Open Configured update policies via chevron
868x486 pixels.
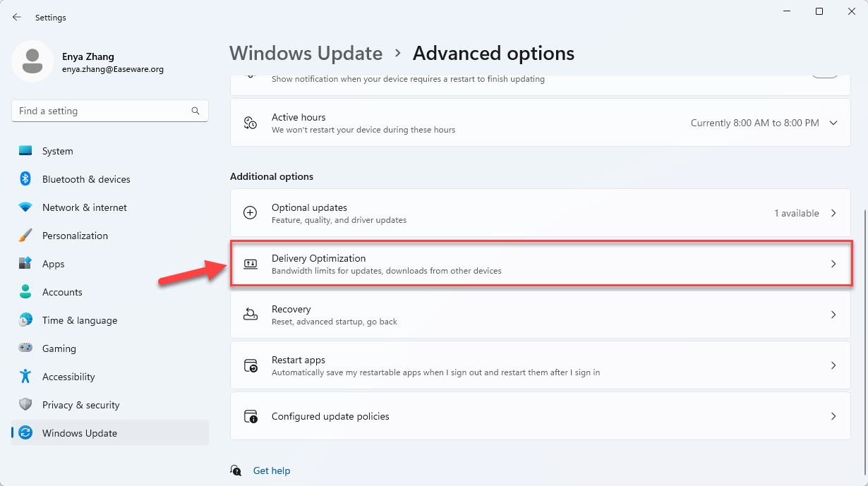833,416
